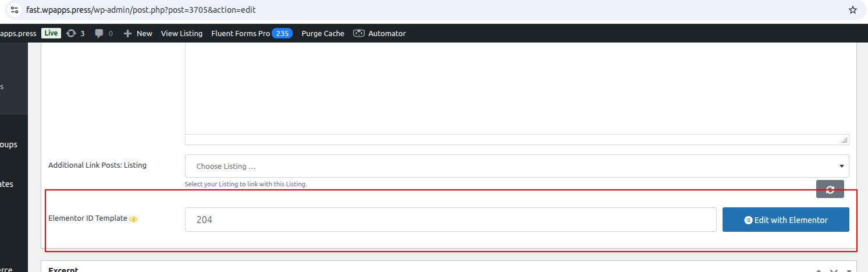Screen dimensions: 868x272
Task: Click the green Live status badge
Action: (x=51, y=33)
